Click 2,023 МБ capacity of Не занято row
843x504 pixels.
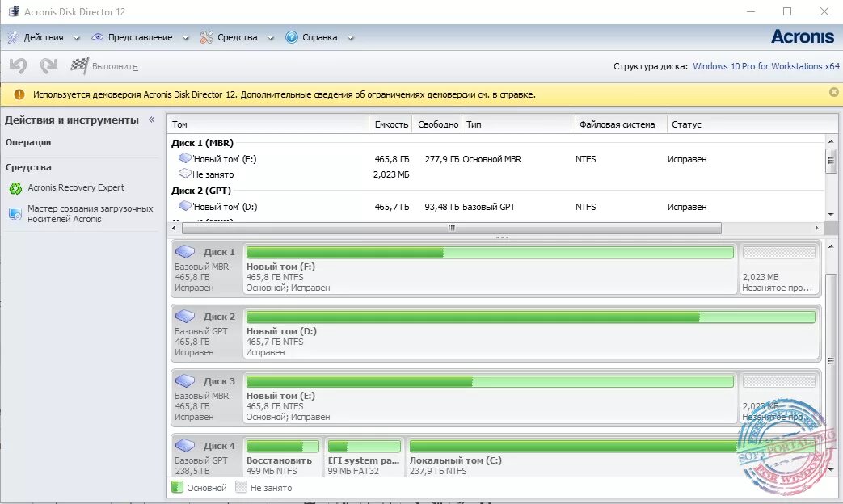tap(391, 174)
